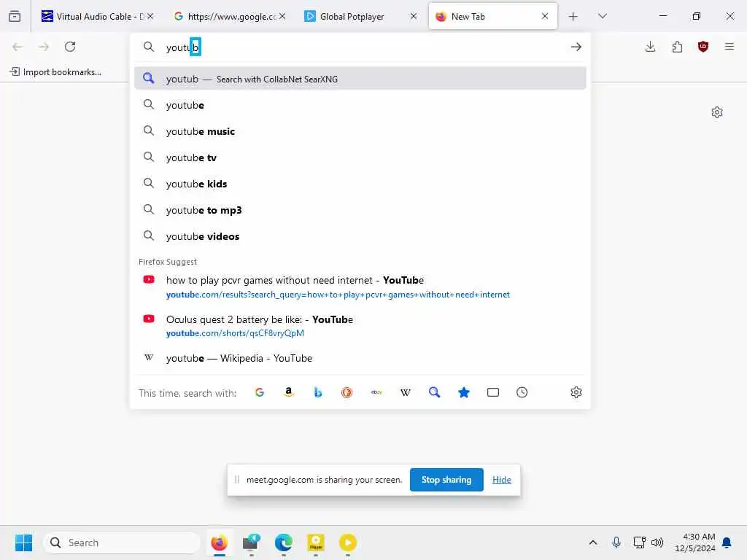The height and width of the screenshot is (560, 747).
Task: Go forward to next page
Action: (x=44, y=47)
